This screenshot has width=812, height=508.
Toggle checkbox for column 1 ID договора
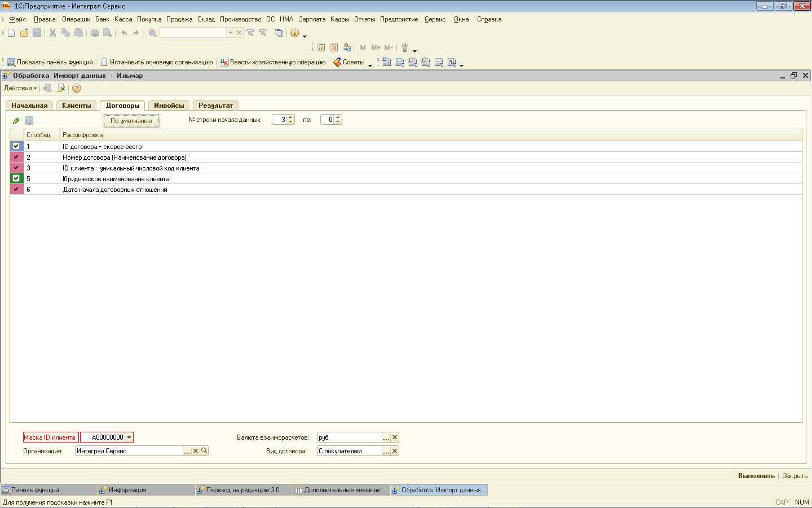[16, 146]
